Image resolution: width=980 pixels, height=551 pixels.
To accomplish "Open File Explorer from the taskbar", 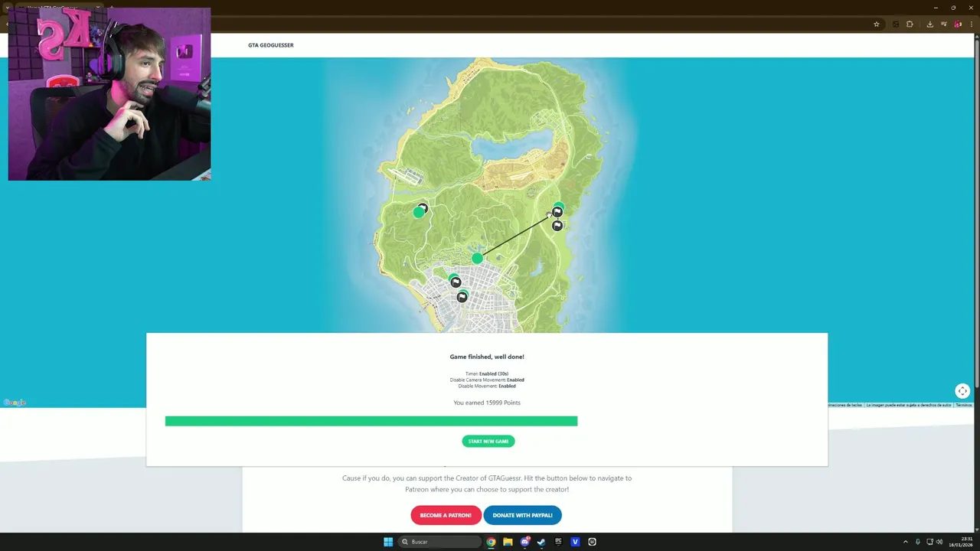I will point(508,542).
